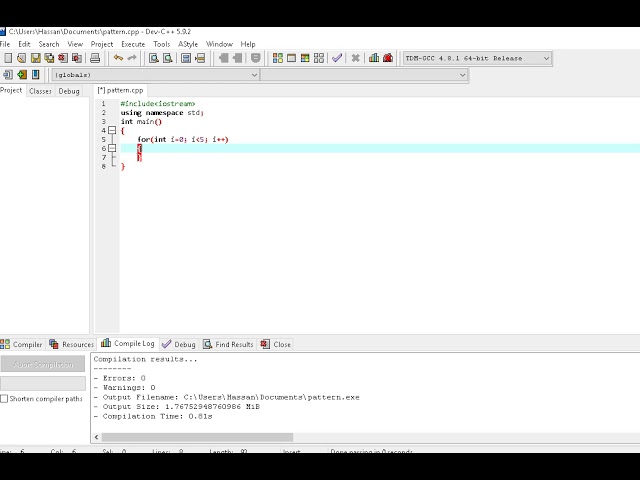Stop execution with the X icon
Viewport: 640px width, 480px height.
(356, 58)
